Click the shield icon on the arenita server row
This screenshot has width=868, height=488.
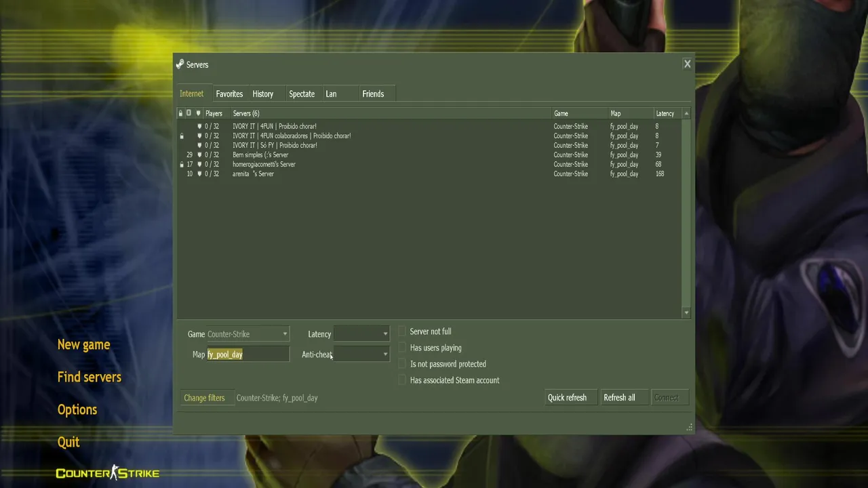[x=199, y=174]
